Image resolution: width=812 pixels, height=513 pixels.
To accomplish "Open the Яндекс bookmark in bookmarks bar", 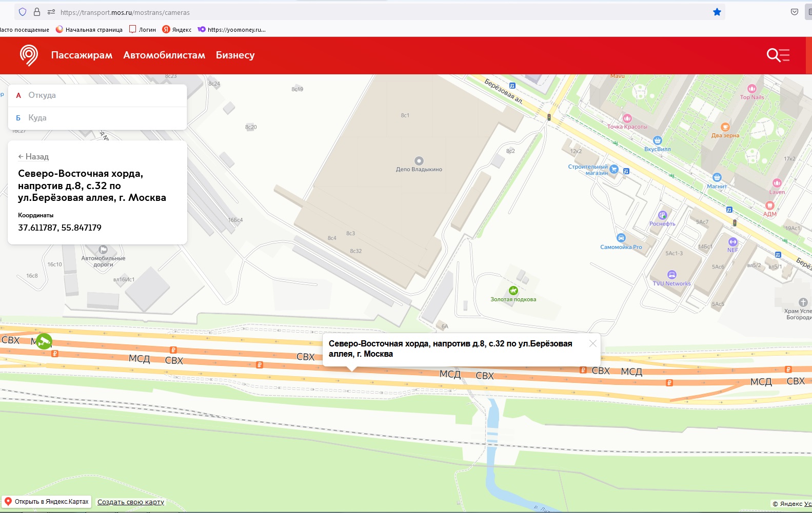I will 177,30.
